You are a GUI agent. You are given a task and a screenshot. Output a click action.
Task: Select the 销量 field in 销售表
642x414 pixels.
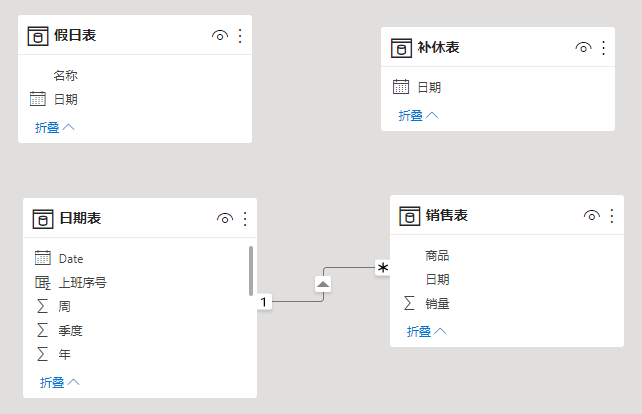pos(437,303)
